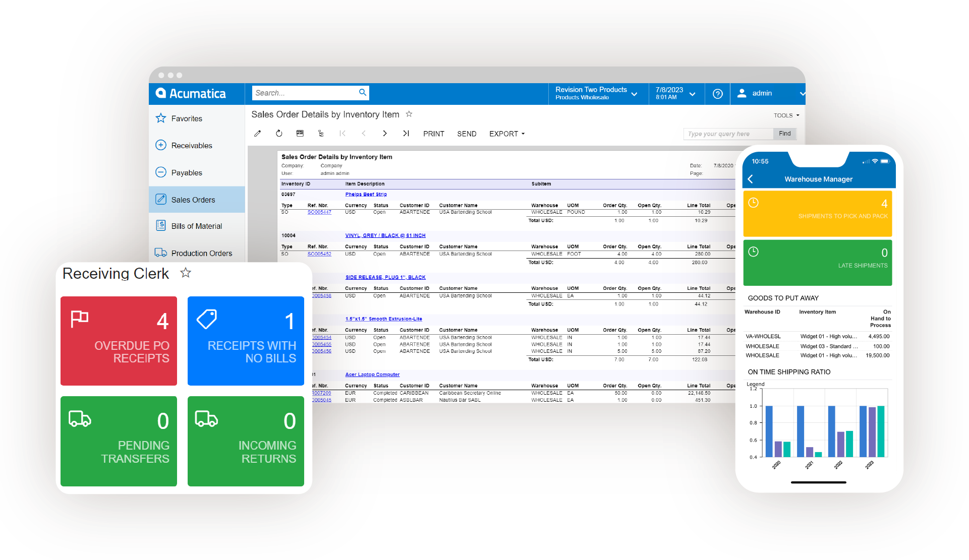Open the Bills of Material workspace
969x560 pixels.
click(196, 226)
